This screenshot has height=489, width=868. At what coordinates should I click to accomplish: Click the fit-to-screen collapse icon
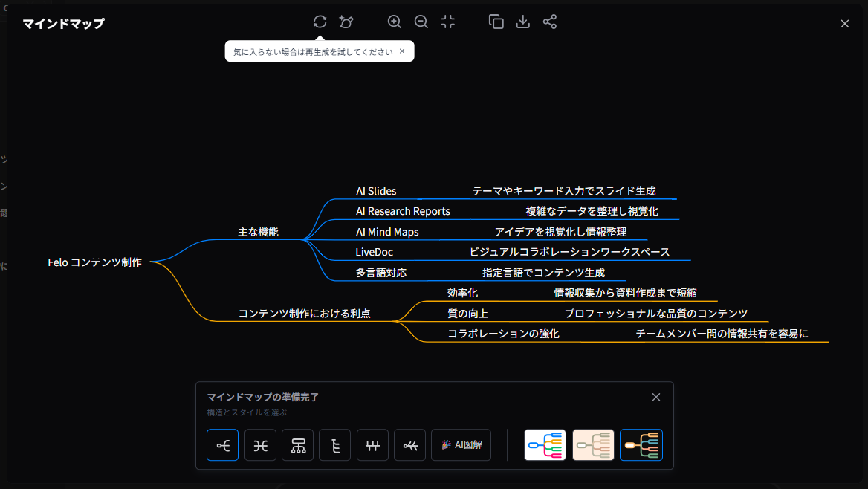click(x=447, y=22)
